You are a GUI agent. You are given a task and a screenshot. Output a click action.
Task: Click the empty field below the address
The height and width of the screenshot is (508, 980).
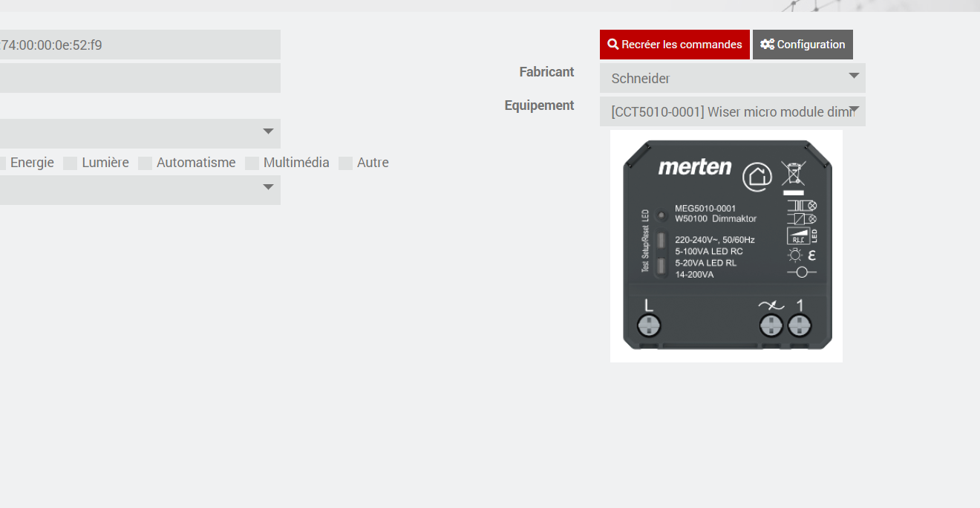pyautogui.click(x=140, y=78)
